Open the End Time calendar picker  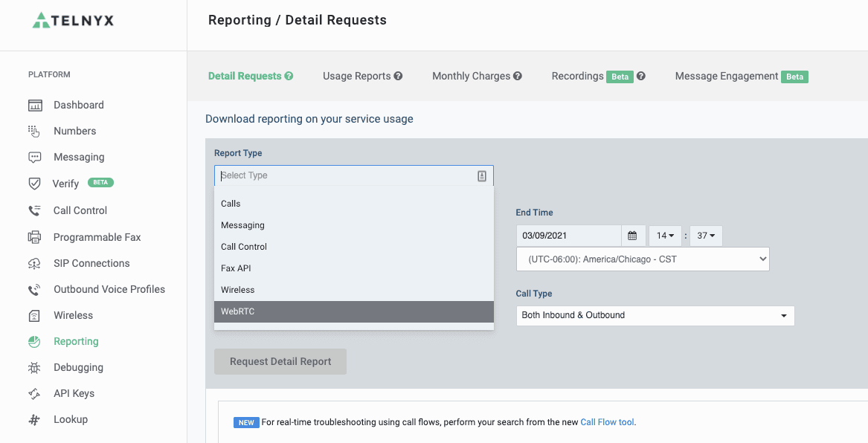pos(633,236)
